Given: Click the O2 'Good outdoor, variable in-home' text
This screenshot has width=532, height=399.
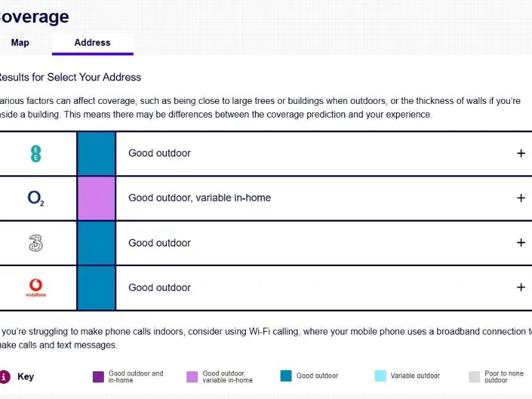Looking at the screenshot, I should click(x=199, y=198).
